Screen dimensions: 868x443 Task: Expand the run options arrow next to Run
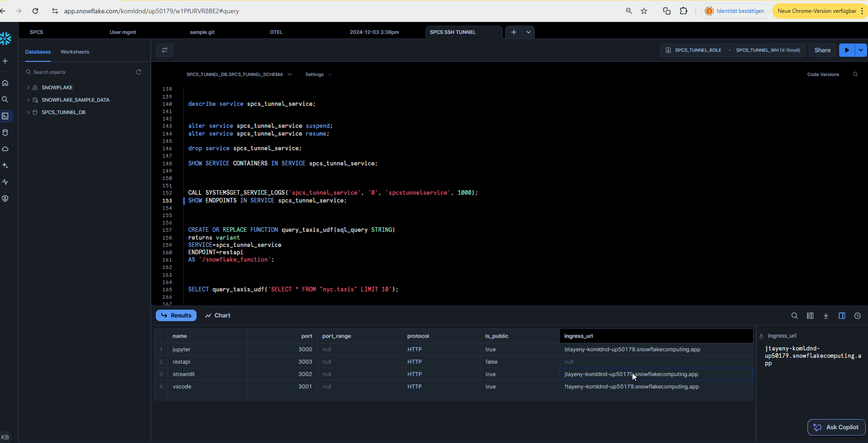(x=861, y=50)
